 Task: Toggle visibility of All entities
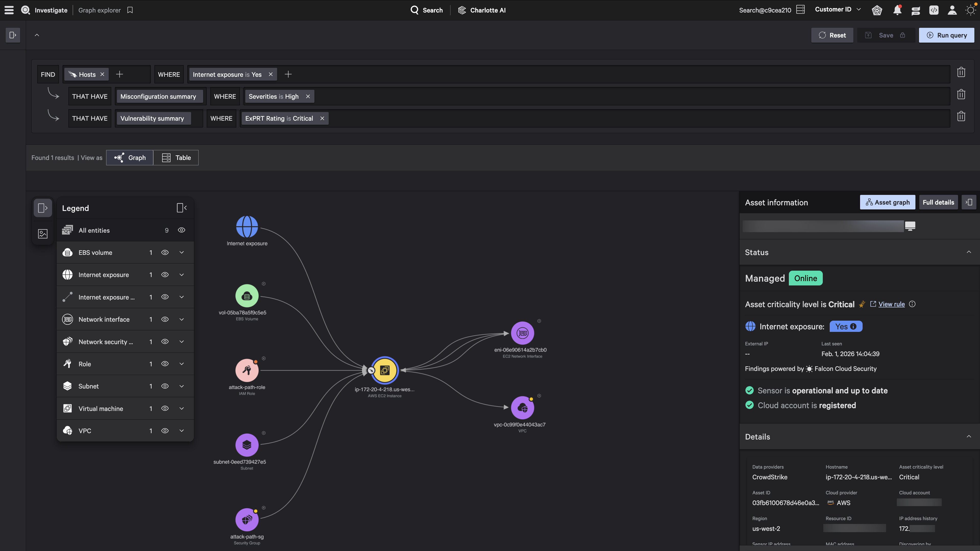coord(181,230)
